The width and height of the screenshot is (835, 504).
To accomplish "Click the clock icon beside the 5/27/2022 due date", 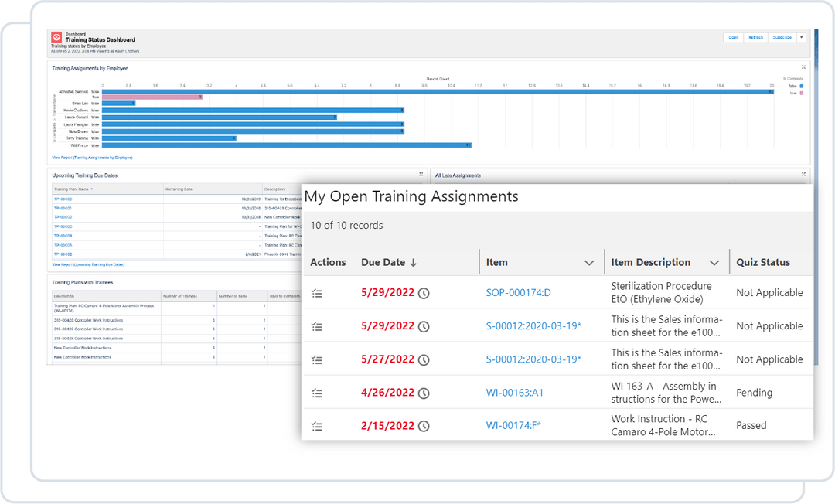I will (423, 359).
